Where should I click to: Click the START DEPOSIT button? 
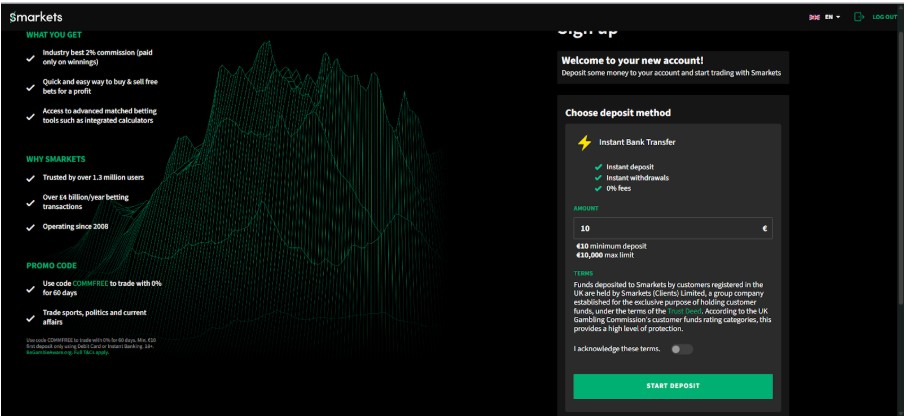coord(673,386)
